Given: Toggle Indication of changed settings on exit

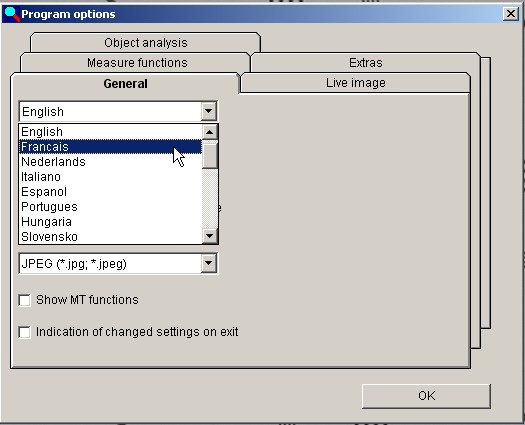Looking at the screenshot, I should coord(25,332).
